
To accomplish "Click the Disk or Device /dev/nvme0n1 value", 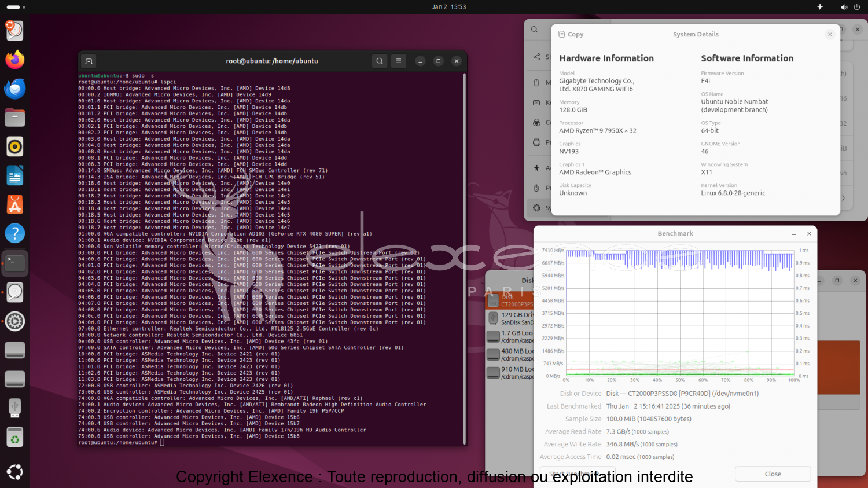I will [682, 393].
